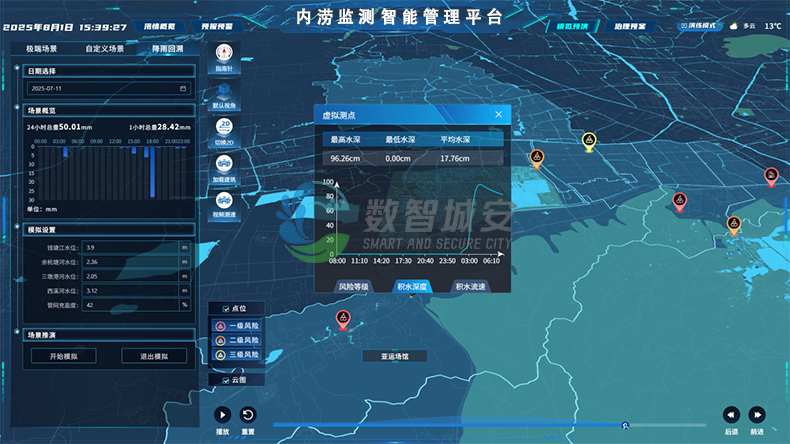
Task: Click the yellow risk marker on map
Action: [x=590, y=141]
